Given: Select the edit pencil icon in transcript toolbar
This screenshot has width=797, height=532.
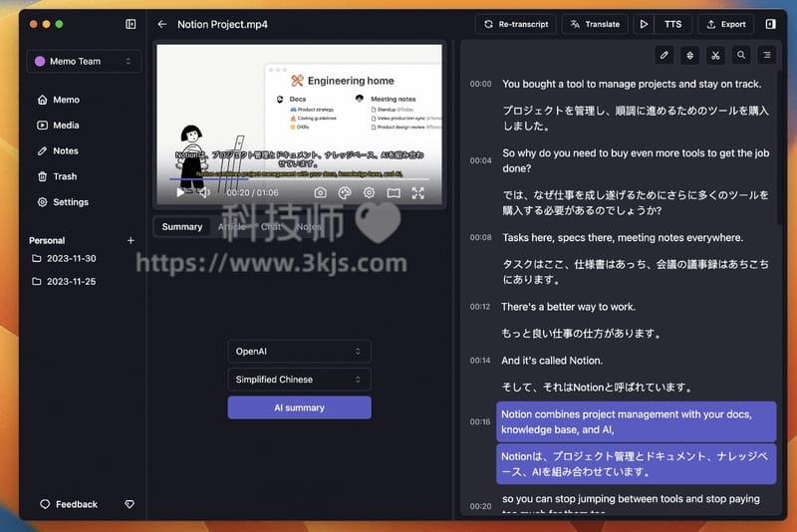Looking at the screenshot, I should [x=664, y=55].
